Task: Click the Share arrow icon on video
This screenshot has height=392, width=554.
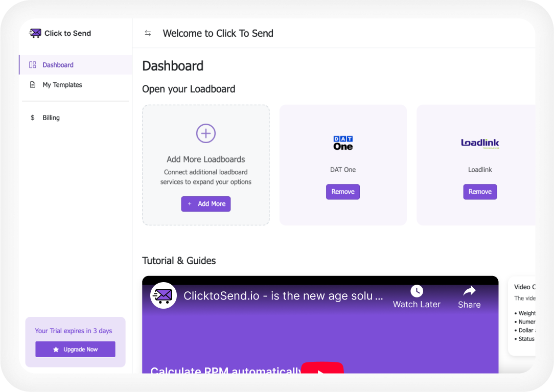Action: [469, 291]
